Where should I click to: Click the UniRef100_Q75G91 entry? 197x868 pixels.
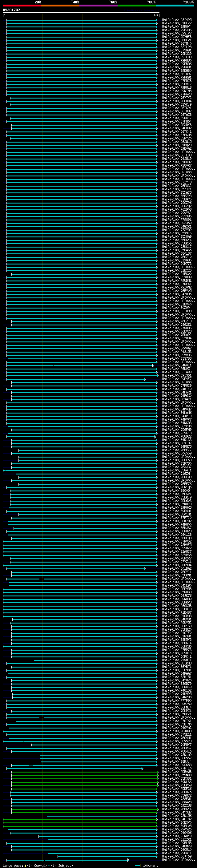pos(177,50)
